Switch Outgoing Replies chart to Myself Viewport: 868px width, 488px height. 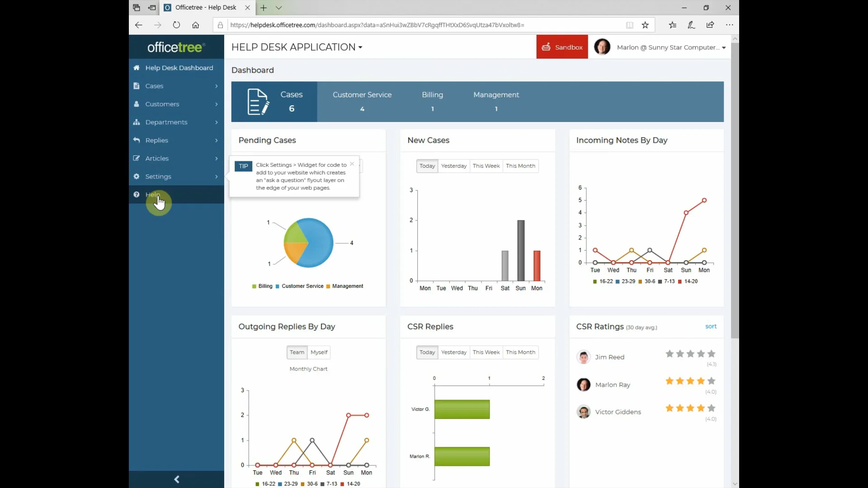[319, 352]
